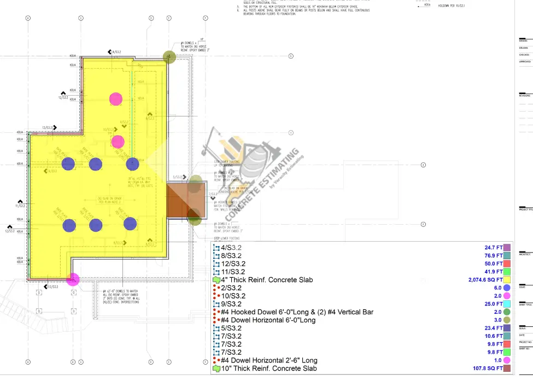Click the count icon next to #4 Hooked Dowel entry
This screenshot has width=533, height=392.
pos(215,312)
